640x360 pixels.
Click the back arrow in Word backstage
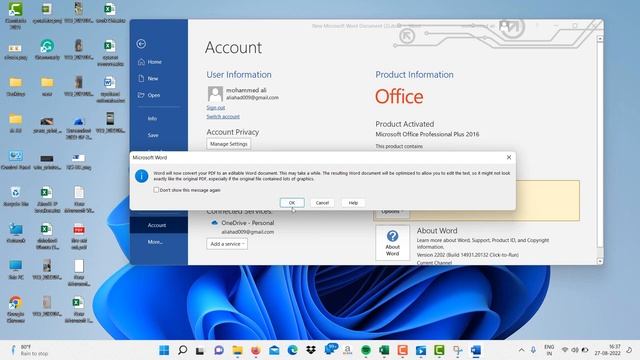coord(141,44)
